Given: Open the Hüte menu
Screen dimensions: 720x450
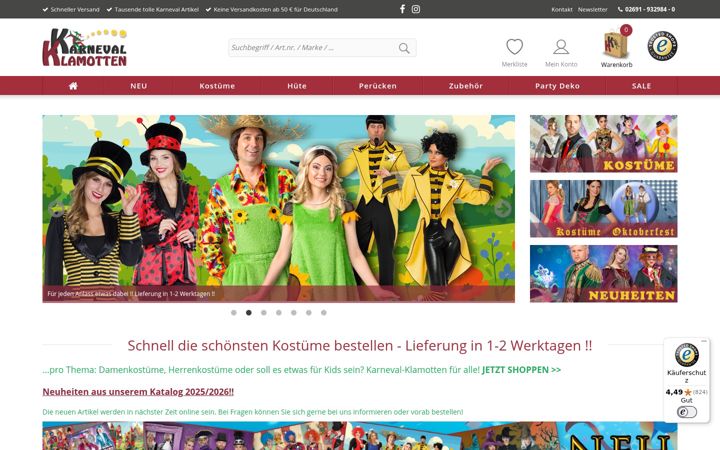Looking at the screenshot, I should click(x=297, y=86).
